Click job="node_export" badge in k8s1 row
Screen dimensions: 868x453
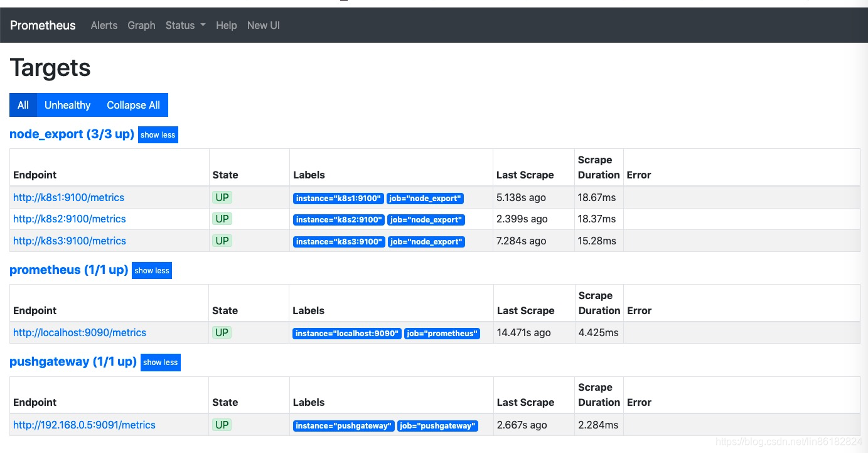point(425,199)
